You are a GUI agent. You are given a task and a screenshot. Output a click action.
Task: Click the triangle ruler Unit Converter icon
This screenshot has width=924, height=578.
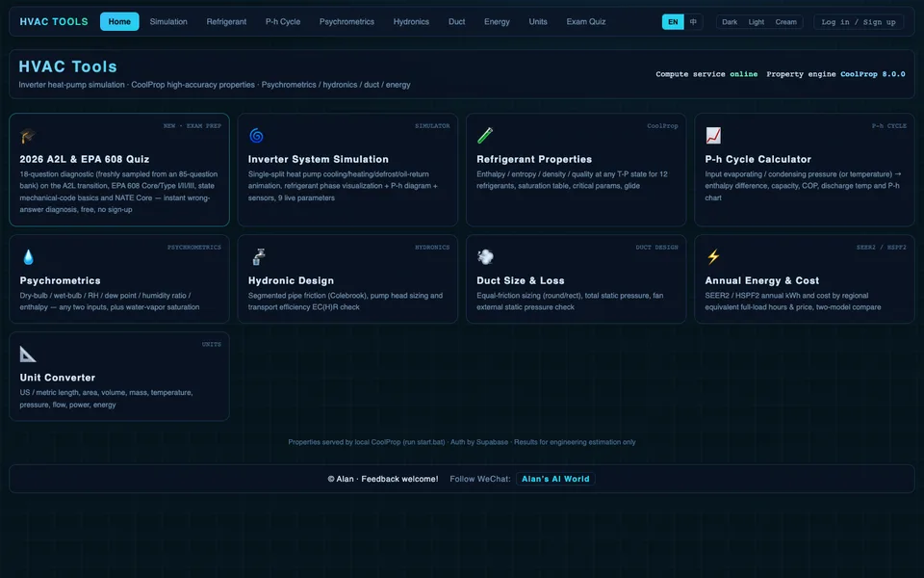click(28, 354)
